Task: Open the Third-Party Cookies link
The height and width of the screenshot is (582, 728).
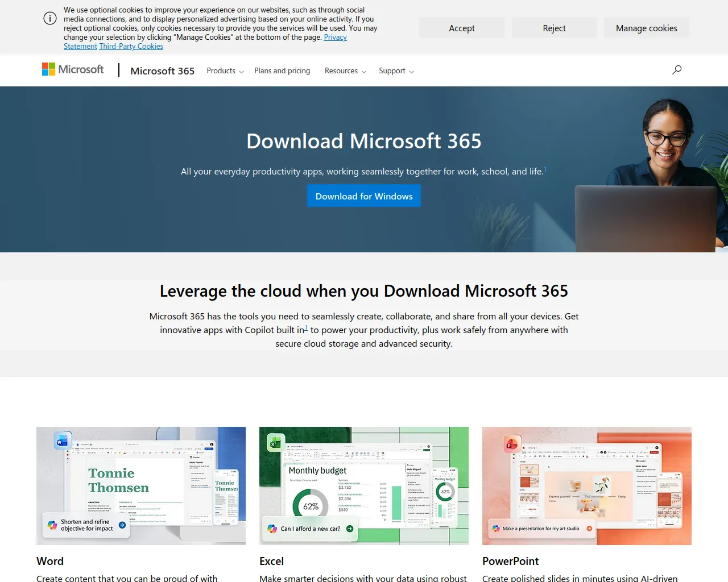Action: (131, 47)
